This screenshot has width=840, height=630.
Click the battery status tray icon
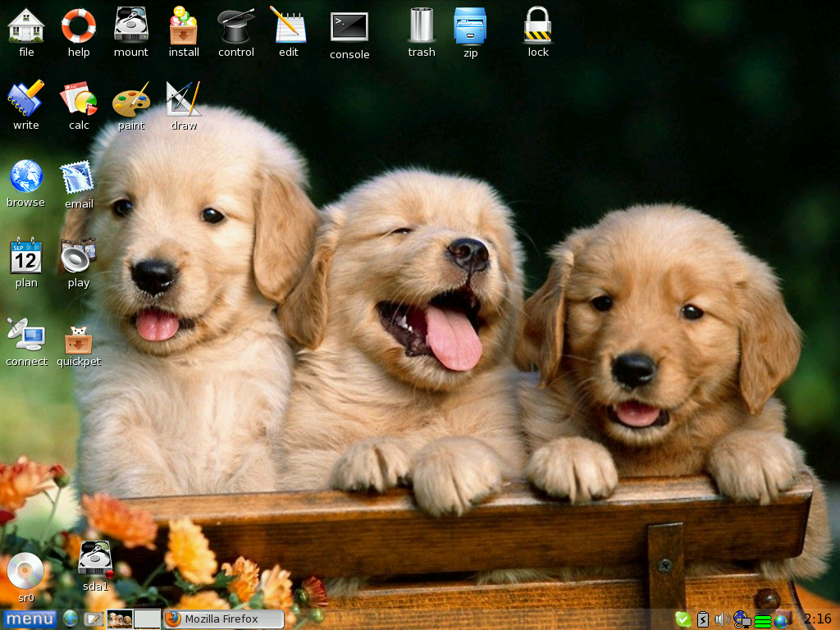coord(703,620)
